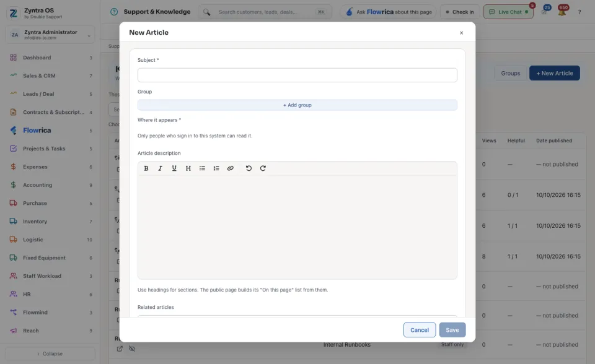
Task: Collapse the sidebar
Action: click(x=50, y=353)
